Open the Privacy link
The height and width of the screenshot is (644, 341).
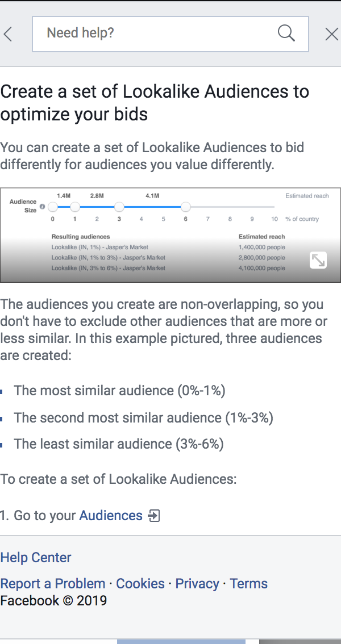coord(197,584)
